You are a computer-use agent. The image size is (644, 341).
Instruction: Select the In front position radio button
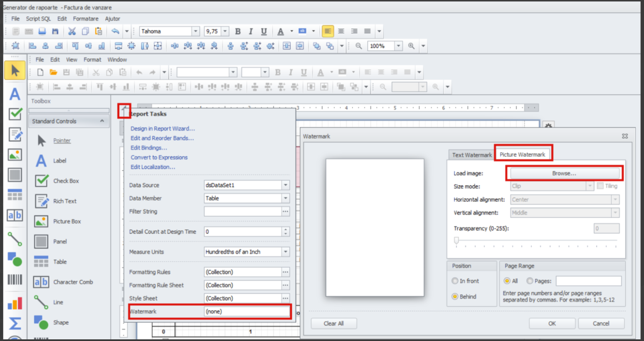[x=455, y=281]
